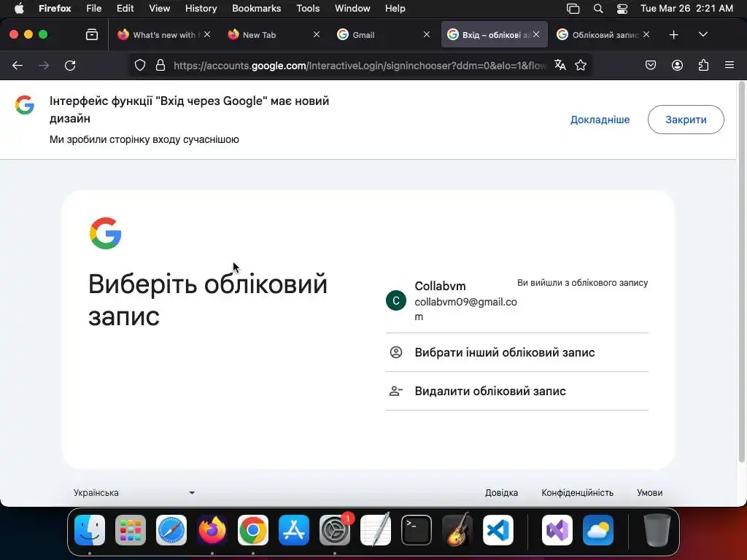Open System Settings from the Dock

(x=335, y=530)
